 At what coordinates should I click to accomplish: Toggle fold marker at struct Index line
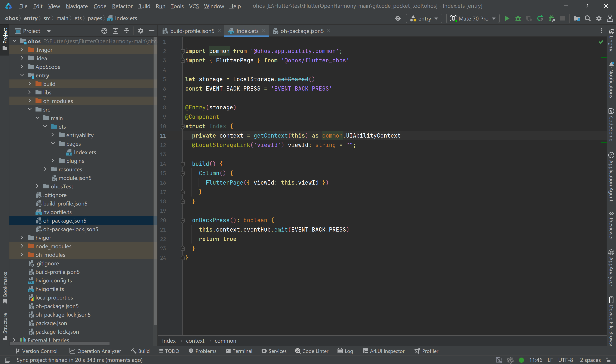coord(182,126)
